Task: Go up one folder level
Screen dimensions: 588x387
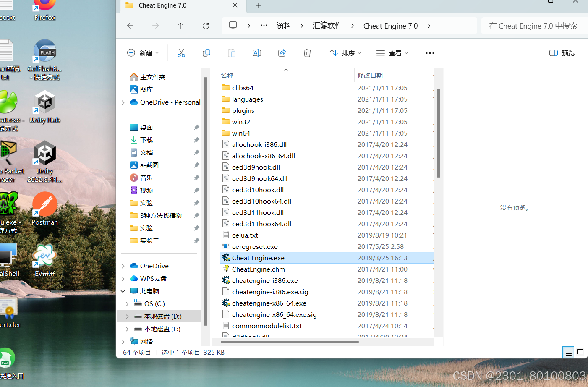Action: 180,26
